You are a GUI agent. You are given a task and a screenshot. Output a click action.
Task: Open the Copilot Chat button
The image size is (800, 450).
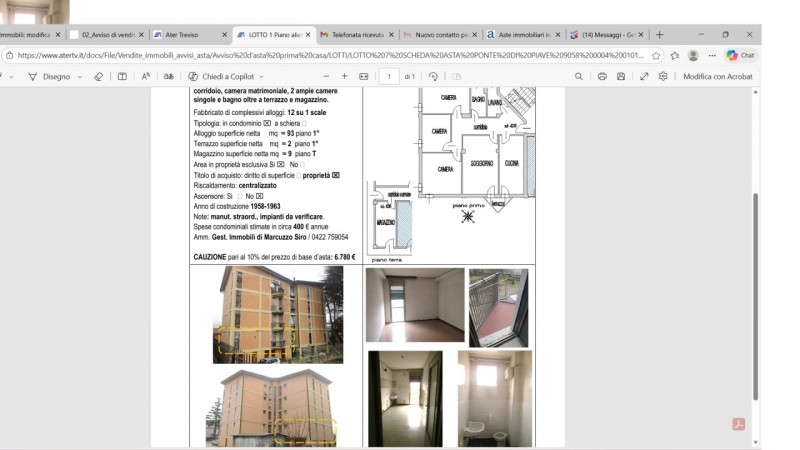740,55
